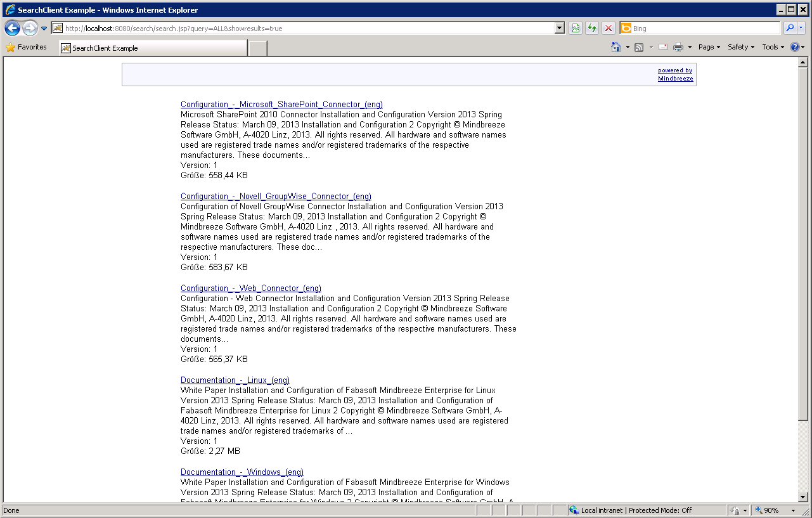Click the orange Bing provider icon
Screen dimensions: 812x518
point(626,29)
